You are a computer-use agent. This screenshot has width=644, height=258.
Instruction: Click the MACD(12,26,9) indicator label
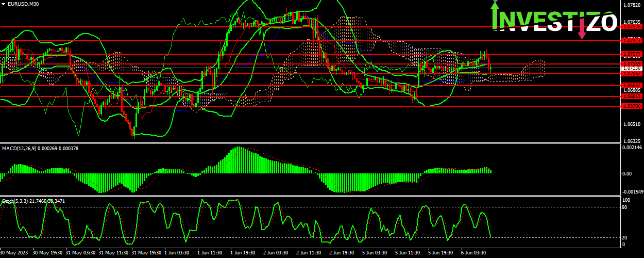[20, 149]
